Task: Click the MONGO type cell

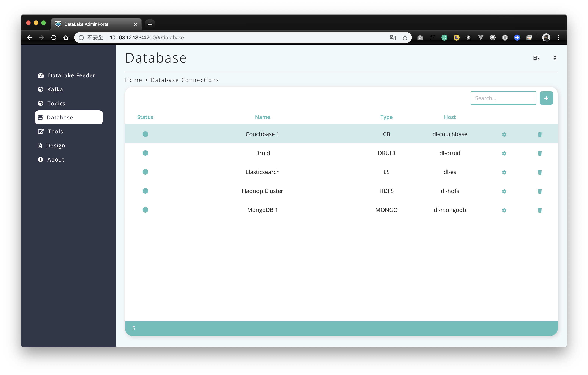Action: (386, 210)
